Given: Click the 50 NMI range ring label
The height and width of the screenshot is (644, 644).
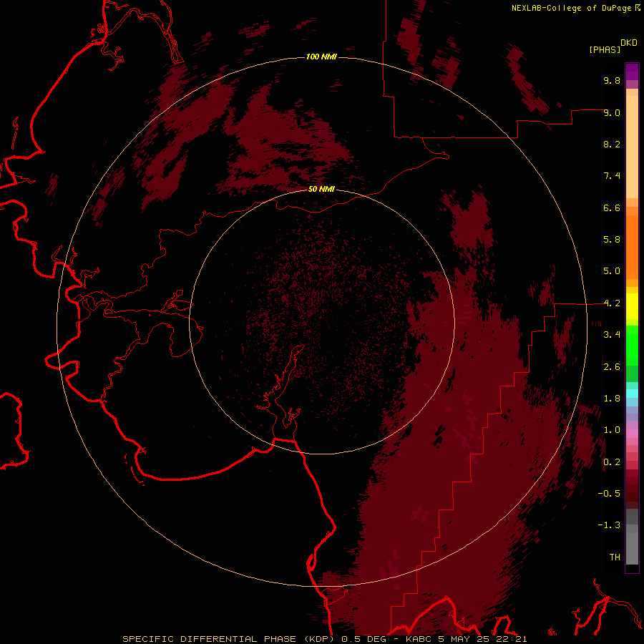Looking at the screenshot, I should (x=321, y=189).
